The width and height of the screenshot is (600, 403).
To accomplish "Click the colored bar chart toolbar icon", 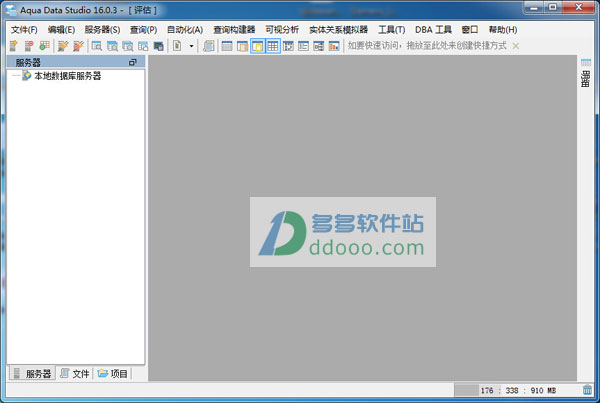I will click(x=334, y=46).
